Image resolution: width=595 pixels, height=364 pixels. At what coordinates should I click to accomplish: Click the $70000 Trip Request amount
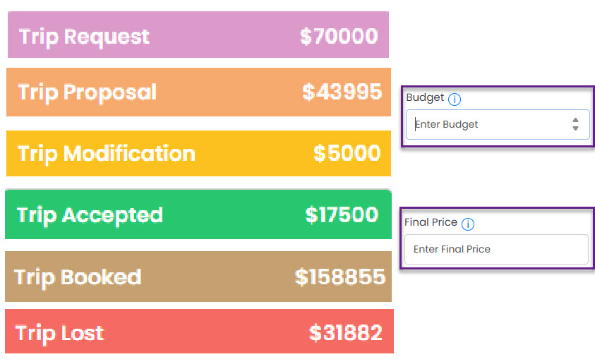tap(339, 37)
